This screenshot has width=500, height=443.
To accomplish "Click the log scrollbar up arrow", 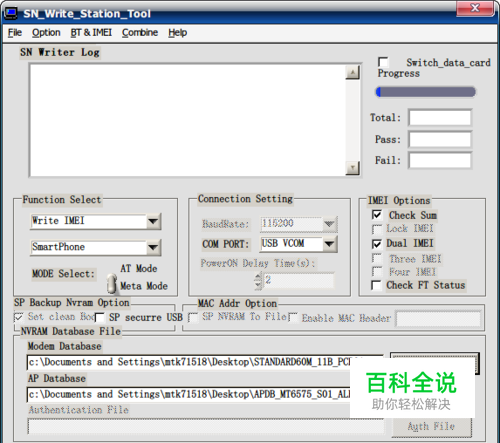I will pos(352,72).
